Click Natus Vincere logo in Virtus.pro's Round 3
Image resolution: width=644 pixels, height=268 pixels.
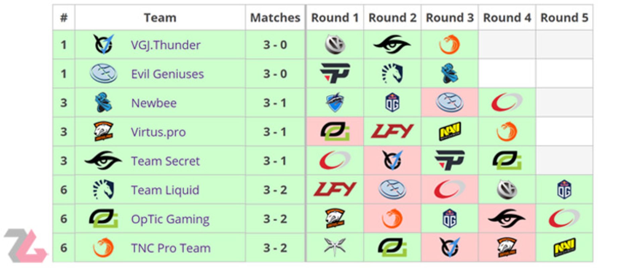[x=450, y=131]
